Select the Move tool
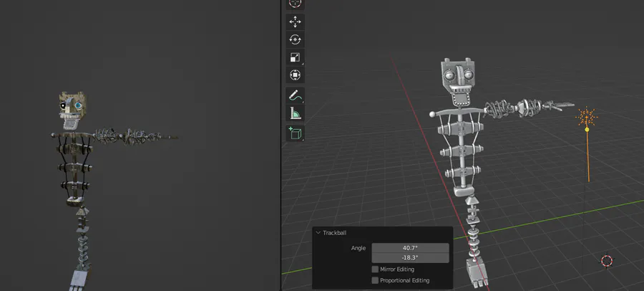Image resolution: width=644 pixels, height=291 pixels. click(295, 22)
